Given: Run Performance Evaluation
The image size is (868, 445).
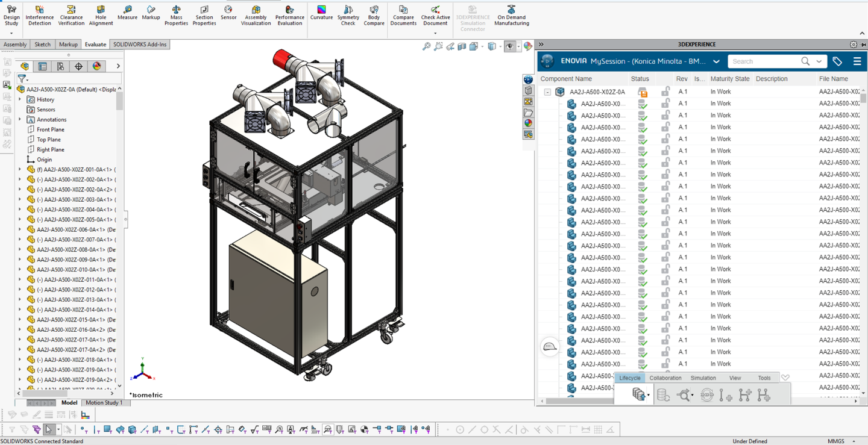Looking at the screenshot, I should tap(289, 15).
